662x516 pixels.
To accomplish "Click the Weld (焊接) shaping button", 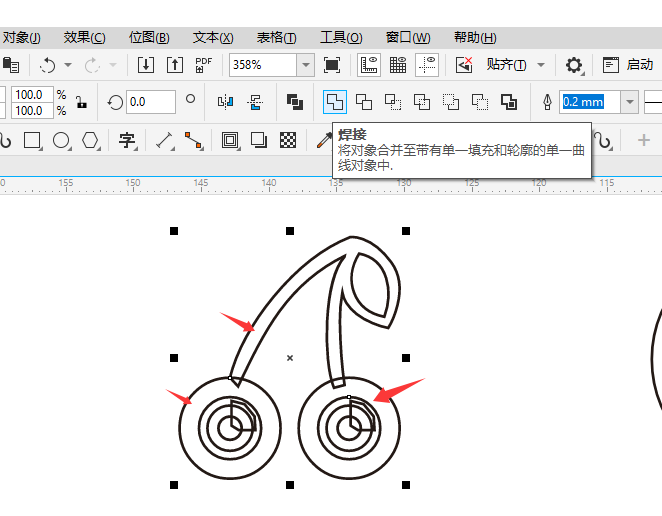I will coord(335,102).
